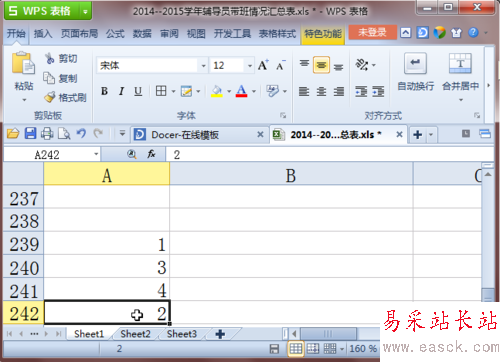
Task: Switch to the 数据 (Data) tab
Action: coord(142,33)
